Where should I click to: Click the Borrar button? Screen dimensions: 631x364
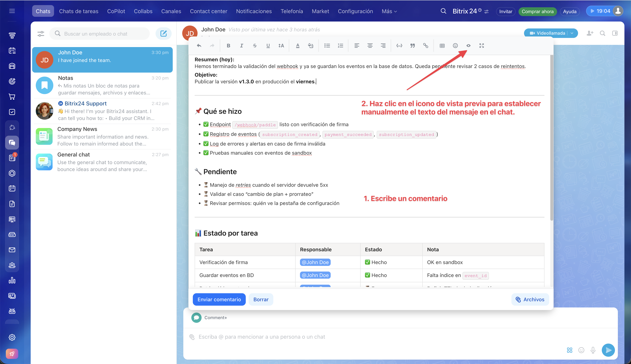point(261,299)
